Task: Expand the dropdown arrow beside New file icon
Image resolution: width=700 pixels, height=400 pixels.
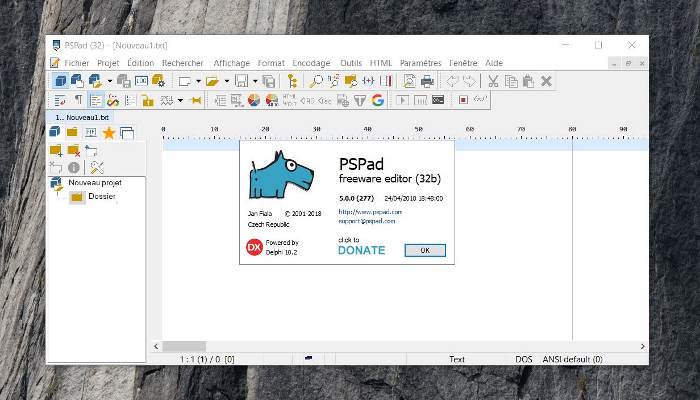Action: 198,81
